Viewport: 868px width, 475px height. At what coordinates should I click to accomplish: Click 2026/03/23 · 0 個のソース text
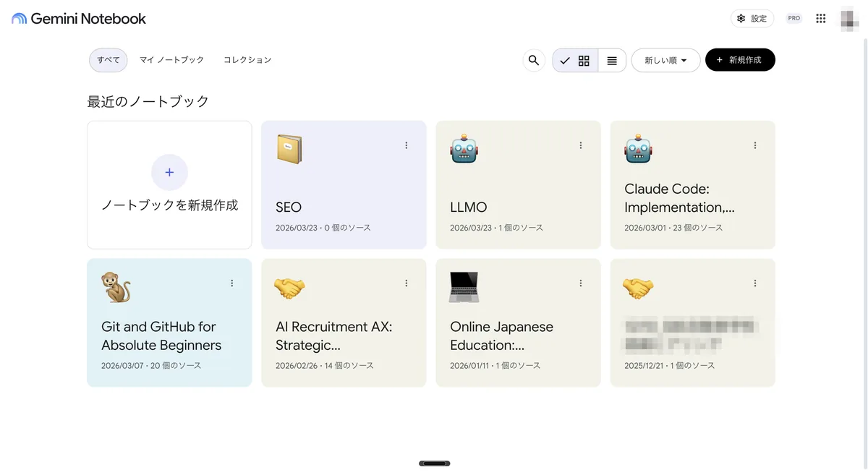[x=323, y=228]
